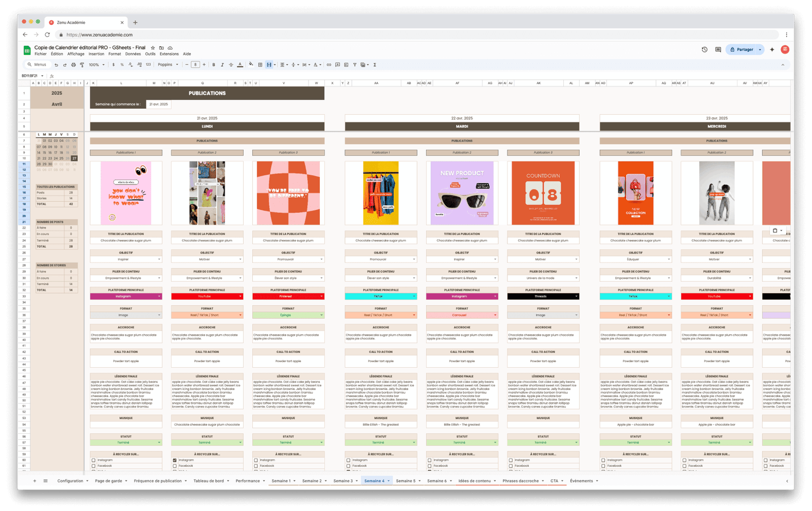Apply percent format icon

[122, 65]
